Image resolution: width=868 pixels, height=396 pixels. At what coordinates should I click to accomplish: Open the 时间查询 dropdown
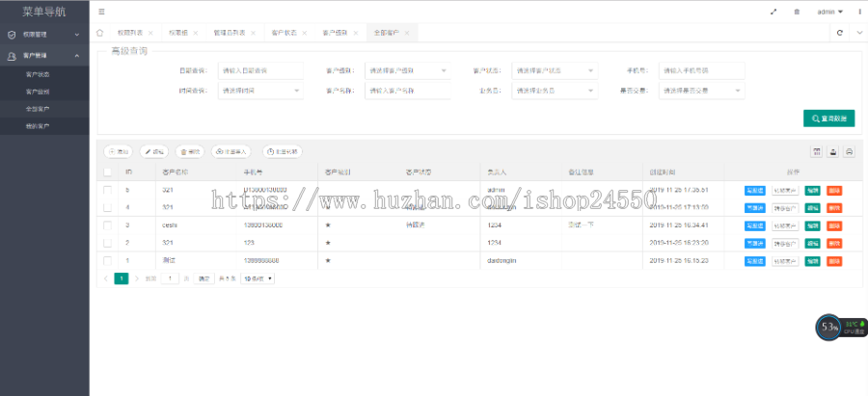(260, 91)
